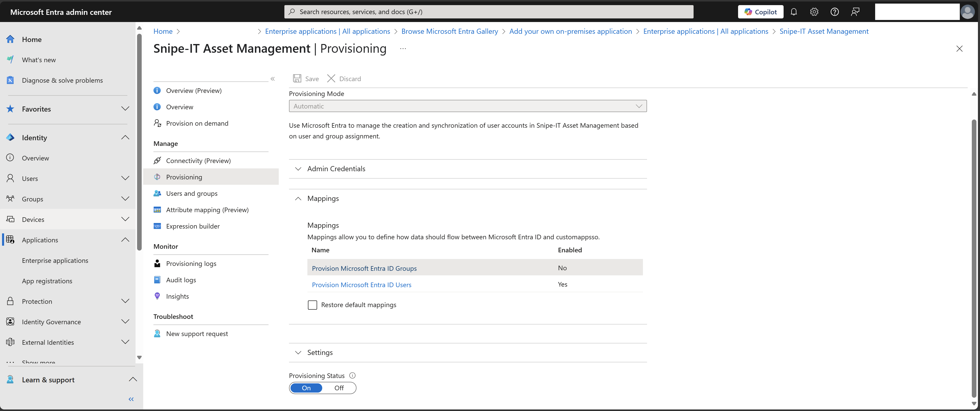The width and height of the screenshot is (980, 411).
Task: Open portal settings gear icon
Action: coord(814,12)
